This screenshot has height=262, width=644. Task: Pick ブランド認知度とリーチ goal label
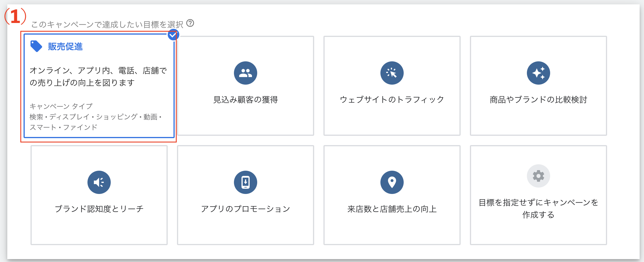(99, 209)
